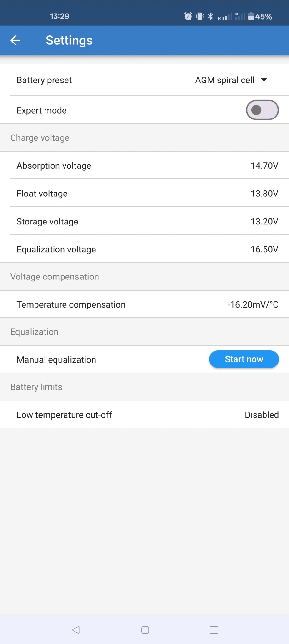Tap the battery 45% indicator

[260, 16]
